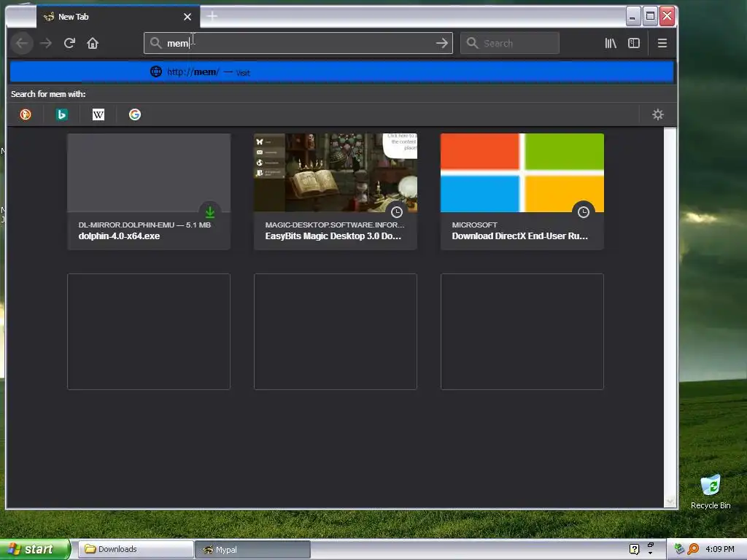Click the 'dolphin-4.0-x64.exe' title text
Screen dimensions: 747x560
click(x=119, y=236)
